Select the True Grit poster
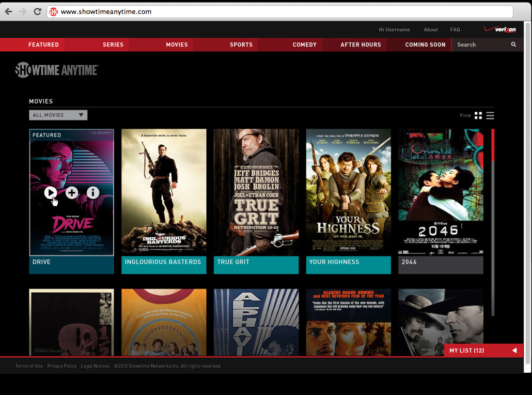 (x=256, y=192)
